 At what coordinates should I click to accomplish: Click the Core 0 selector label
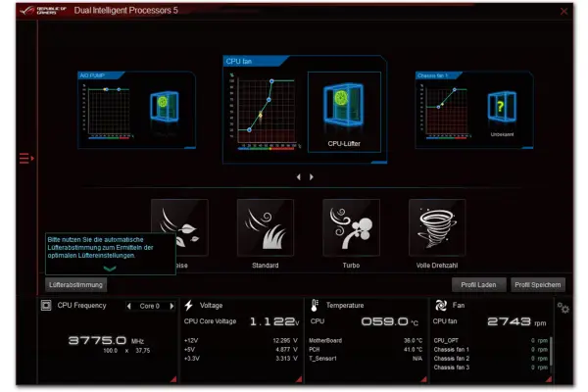pyautogui.click(x=150, y=306)
